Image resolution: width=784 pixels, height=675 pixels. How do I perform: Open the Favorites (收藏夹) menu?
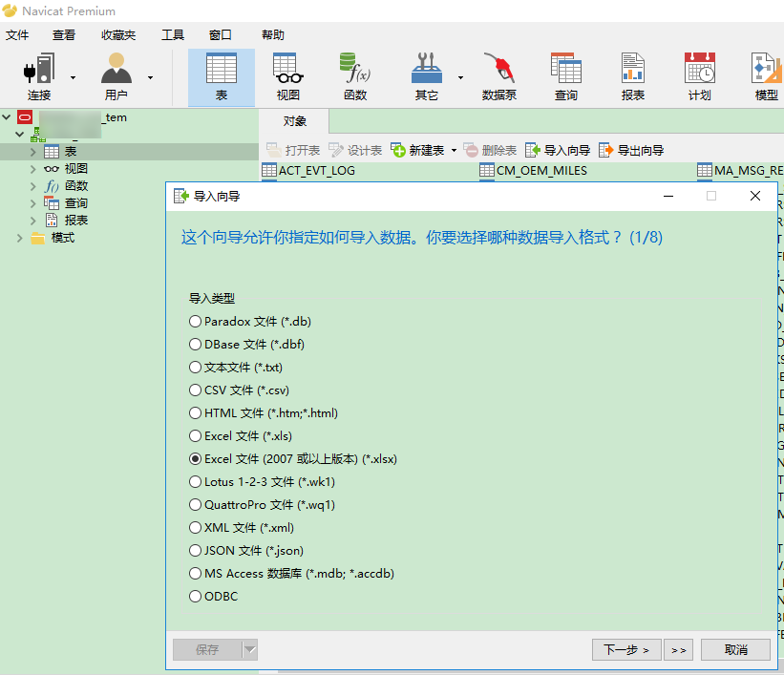coord(118,35)
